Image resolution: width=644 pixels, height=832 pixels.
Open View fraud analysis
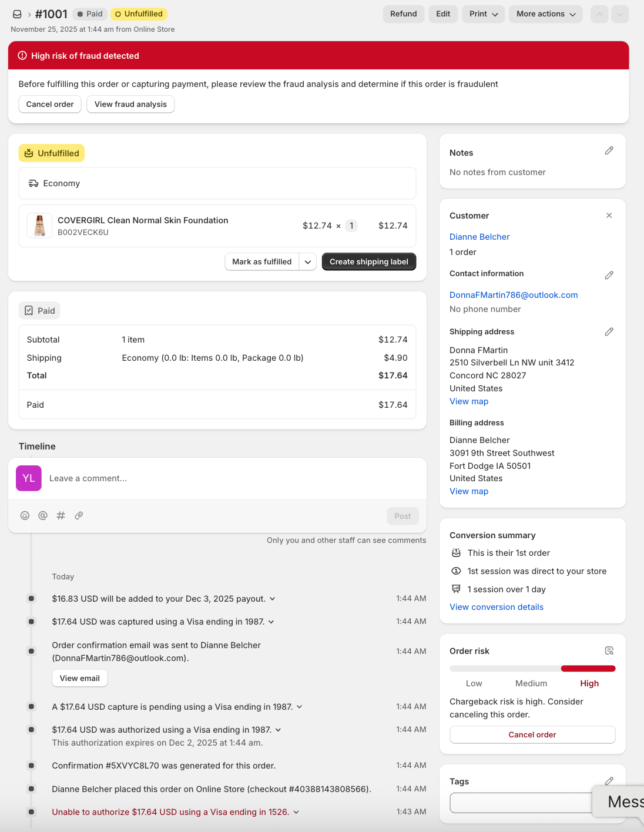point(130,105)
